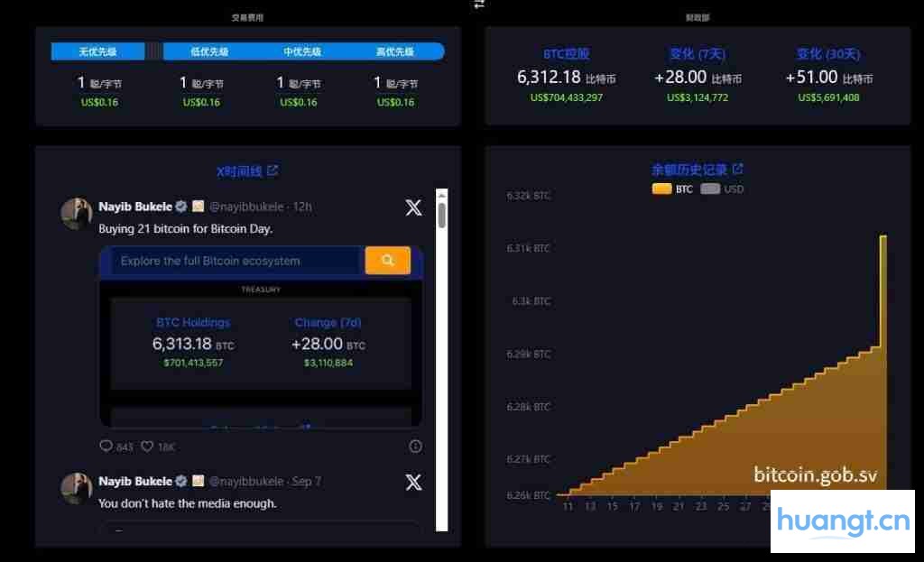This screenshot has width=924, height=562.
Task: Open the external link icon beside 余额历史记录
Action: (737, 169)
